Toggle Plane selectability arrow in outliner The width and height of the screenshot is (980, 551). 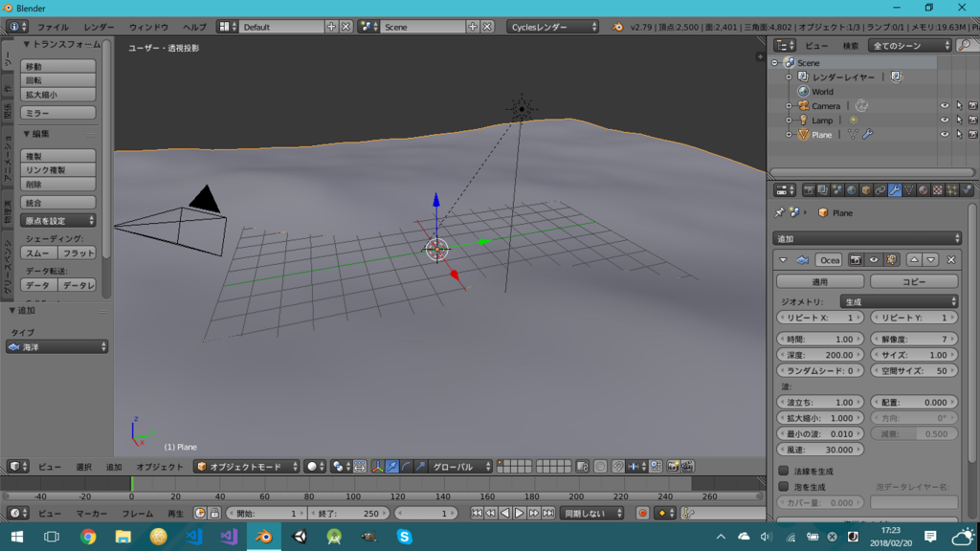click(x=959, y=134)
